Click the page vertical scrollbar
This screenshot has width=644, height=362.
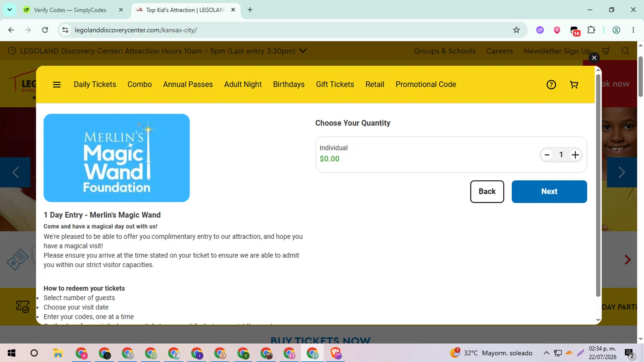(641, 76)
